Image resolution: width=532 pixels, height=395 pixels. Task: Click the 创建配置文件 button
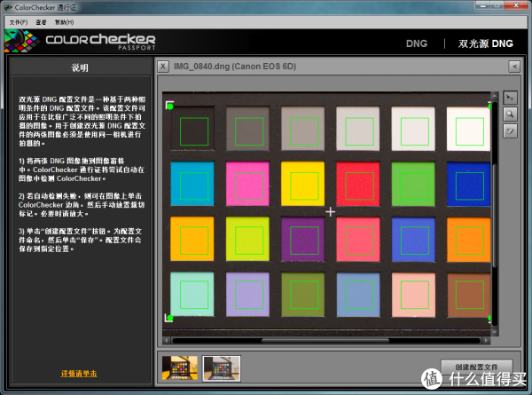477,367
